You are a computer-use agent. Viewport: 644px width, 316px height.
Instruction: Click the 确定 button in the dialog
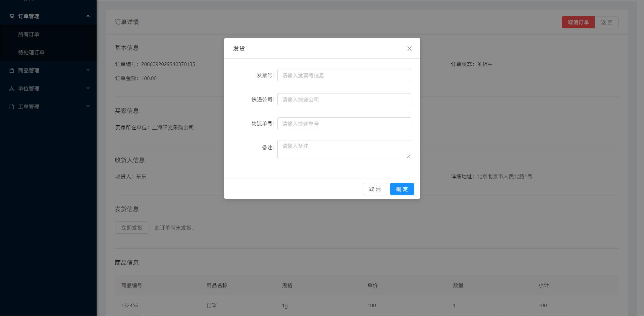[402, 189]
